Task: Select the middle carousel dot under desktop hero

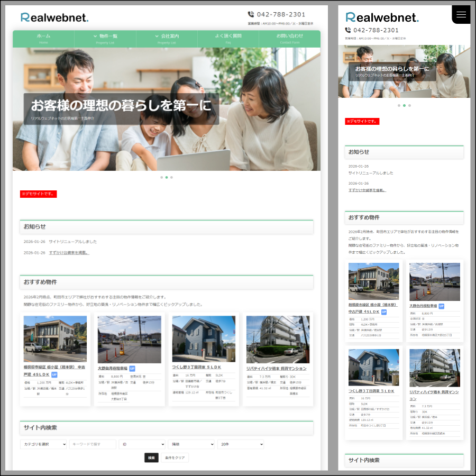Action: coord(166,178)
